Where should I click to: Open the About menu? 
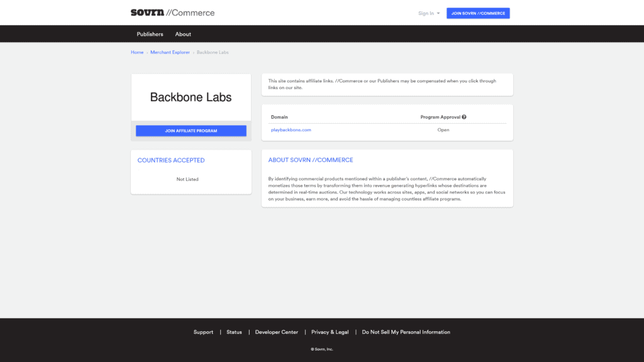[x=183, y=34]
